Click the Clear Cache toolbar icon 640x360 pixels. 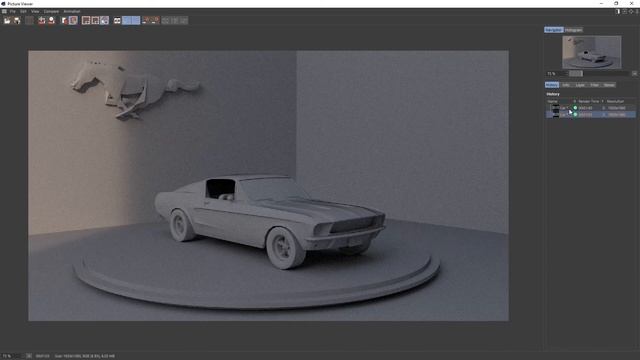pyautogui.click(x=64, y=20)
